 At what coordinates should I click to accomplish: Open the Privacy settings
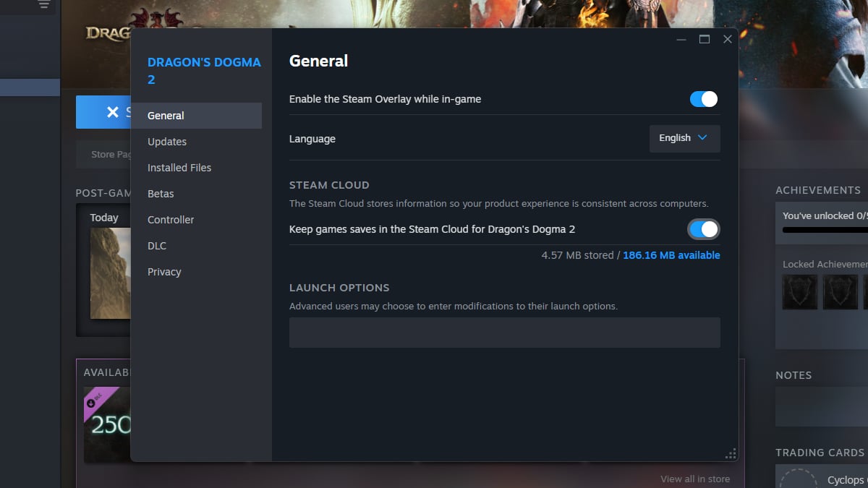163,272
